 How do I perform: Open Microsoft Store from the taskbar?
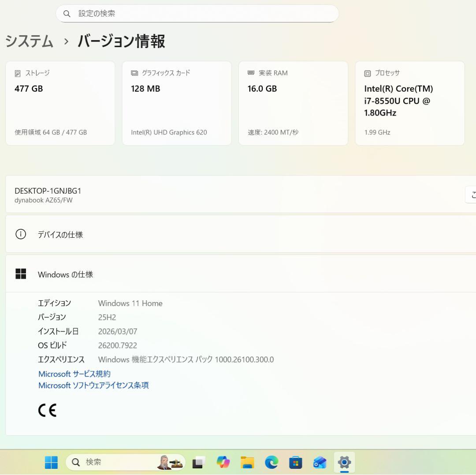point(296,462)
